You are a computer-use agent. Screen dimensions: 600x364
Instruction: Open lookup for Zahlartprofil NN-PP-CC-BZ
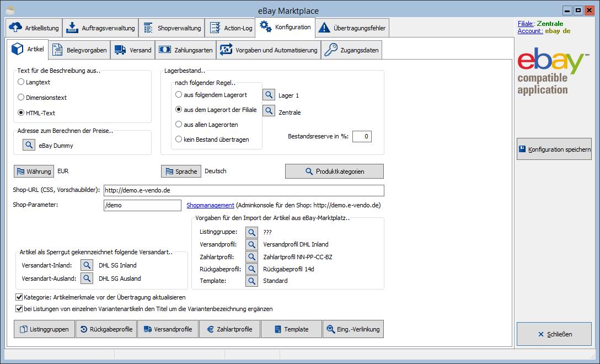251,257
